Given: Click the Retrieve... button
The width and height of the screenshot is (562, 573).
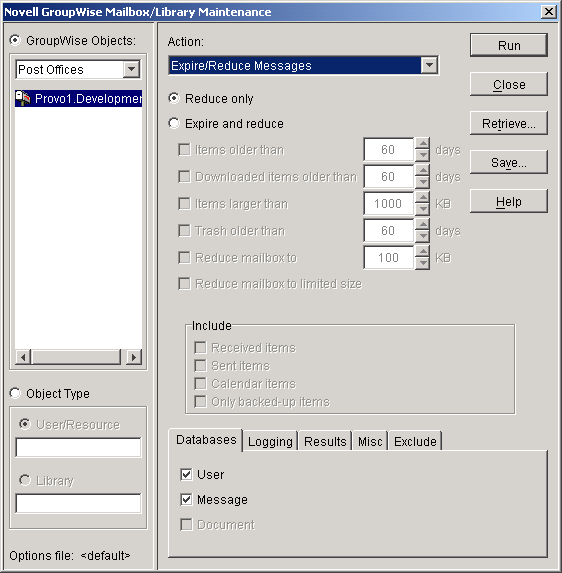Looking at the screenshot, I should coord(509,123).
